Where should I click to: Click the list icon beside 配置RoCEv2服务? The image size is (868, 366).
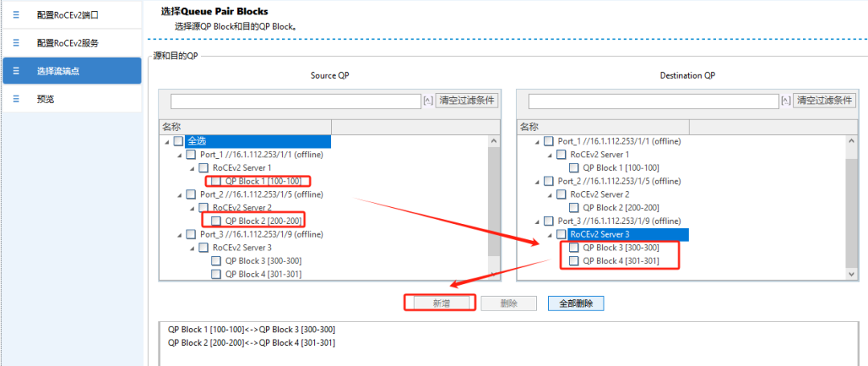coord(16,43)
